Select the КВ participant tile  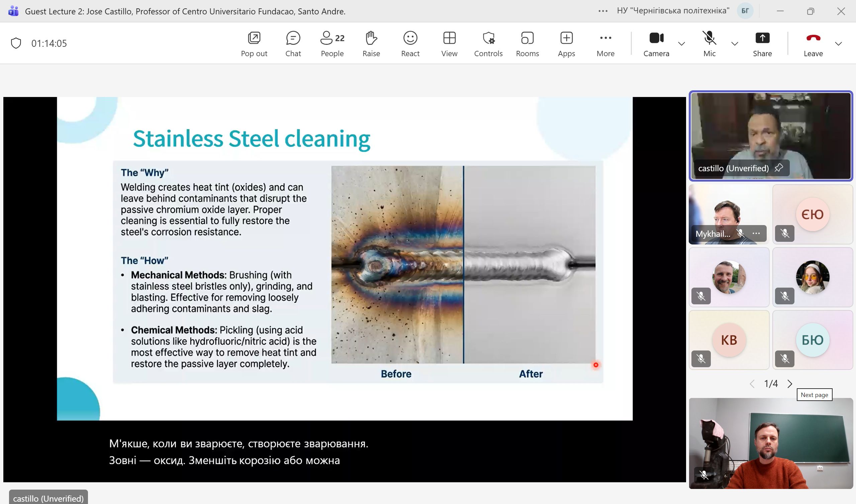tap(729, 339)
